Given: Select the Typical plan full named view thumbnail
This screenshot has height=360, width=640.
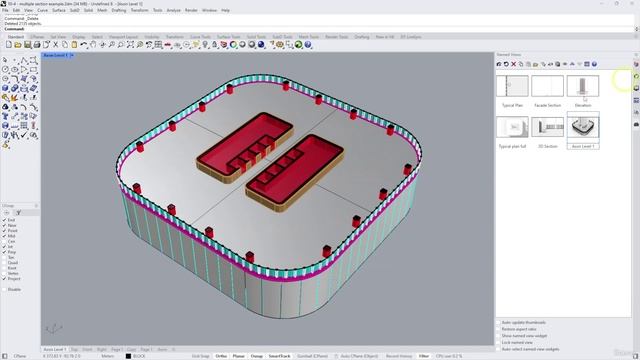Looking at the screenshot, I should (512, 127).
